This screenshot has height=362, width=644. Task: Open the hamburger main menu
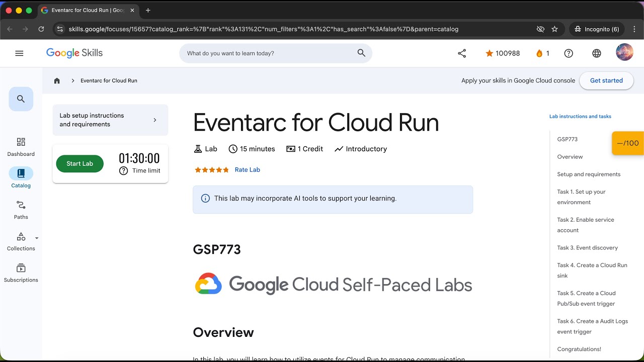click(19, 53)
